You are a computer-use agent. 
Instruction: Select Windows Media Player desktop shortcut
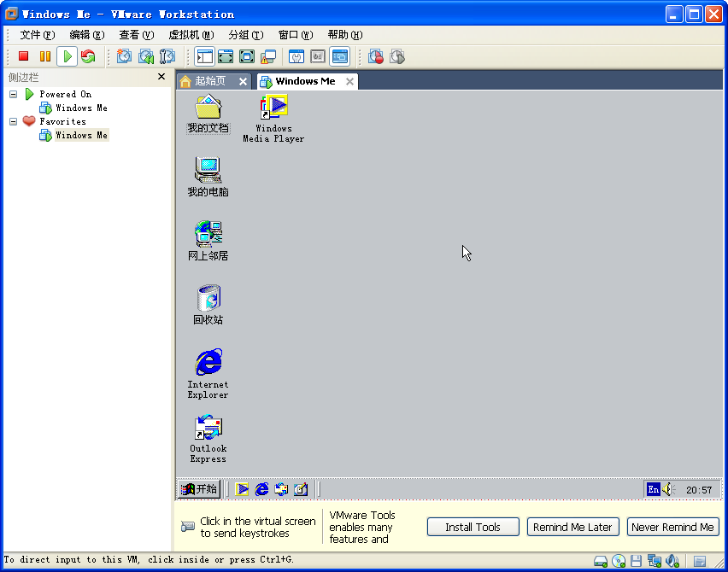pos(273,119)
